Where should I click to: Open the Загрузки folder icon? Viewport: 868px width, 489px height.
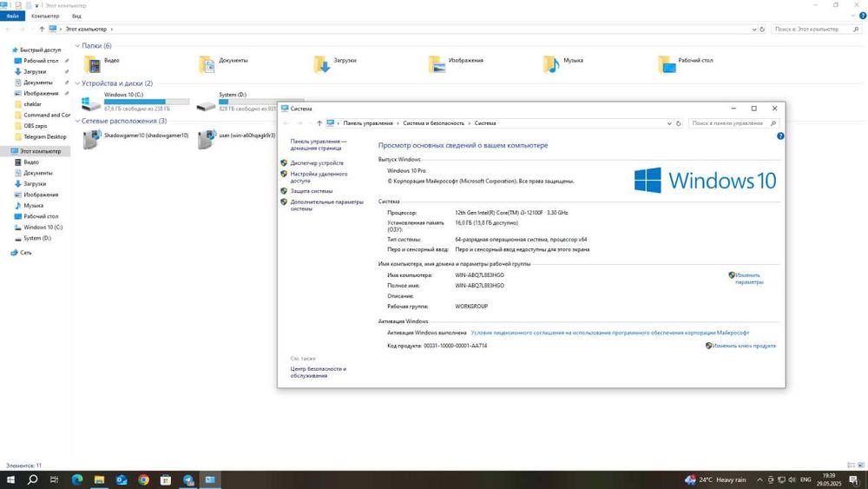[322, 65]
